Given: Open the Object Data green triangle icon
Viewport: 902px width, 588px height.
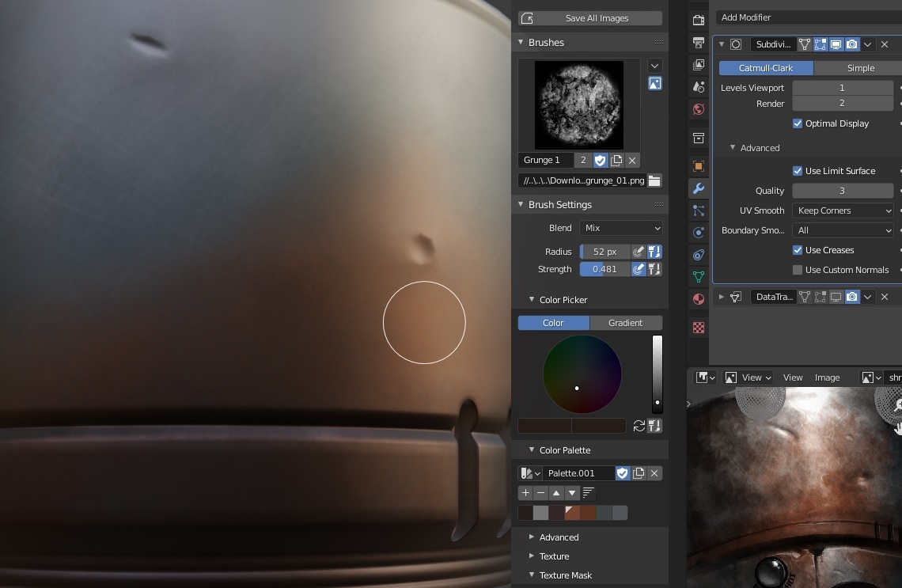Looking at the screenshot, I should point(699,277).
